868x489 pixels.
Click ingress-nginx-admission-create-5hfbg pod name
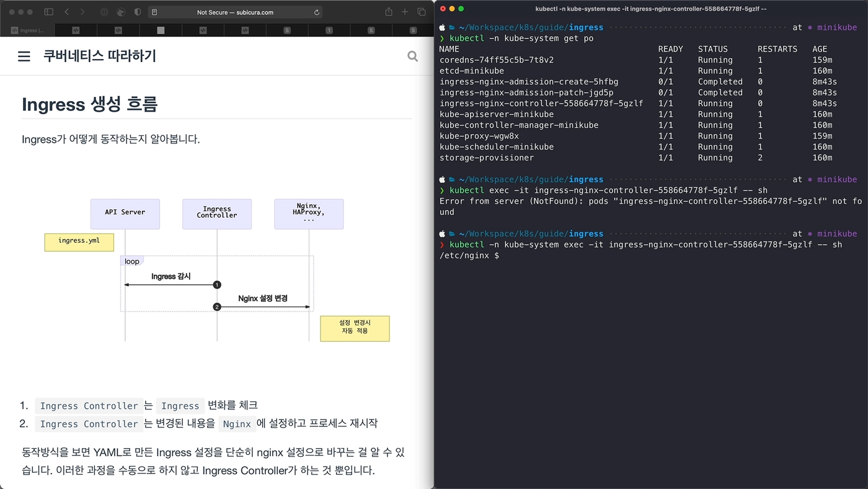click(529, 82)
